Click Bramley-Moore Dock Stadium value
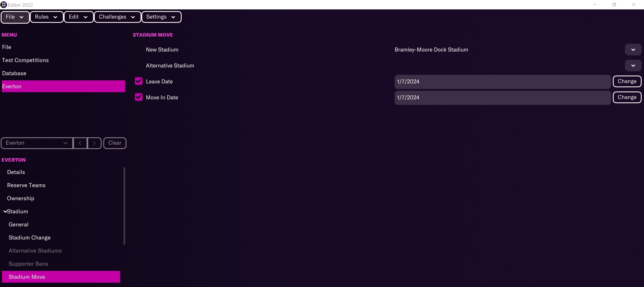The width and height of the screenshot is (644, 287). tap(431, 50)
